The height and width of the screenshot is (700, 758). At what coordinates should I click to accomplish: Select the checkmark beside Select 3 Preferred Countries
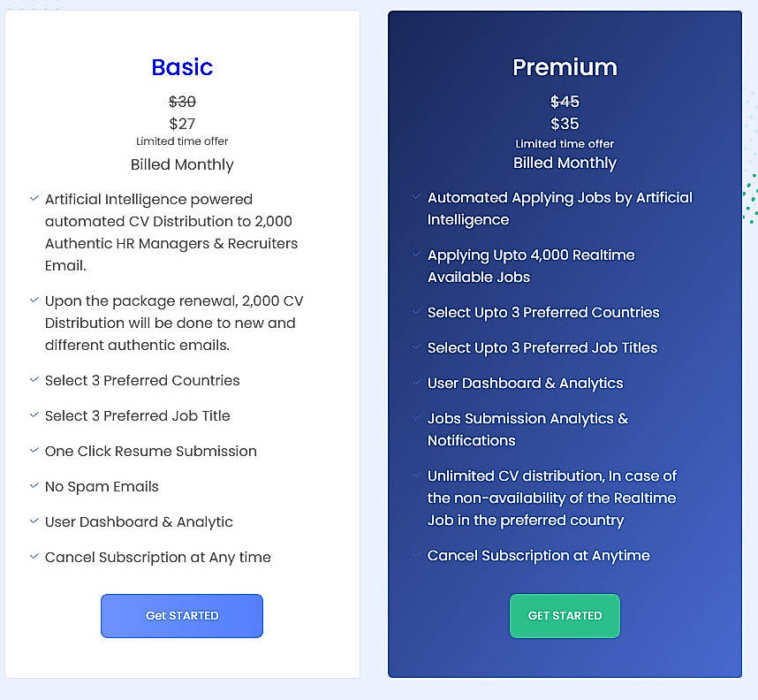pyautogui.click(x=33, y=380)
